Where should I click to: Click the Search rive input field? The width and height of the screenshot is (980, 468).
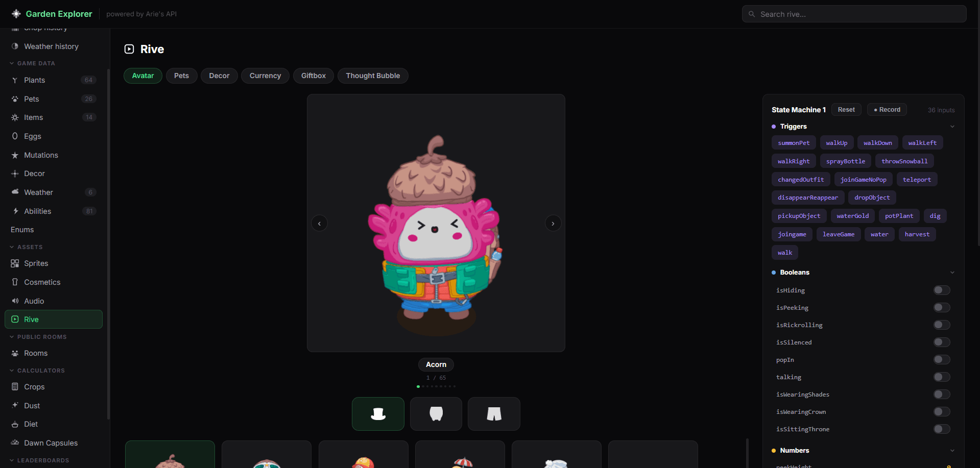[x=854, y=14]
